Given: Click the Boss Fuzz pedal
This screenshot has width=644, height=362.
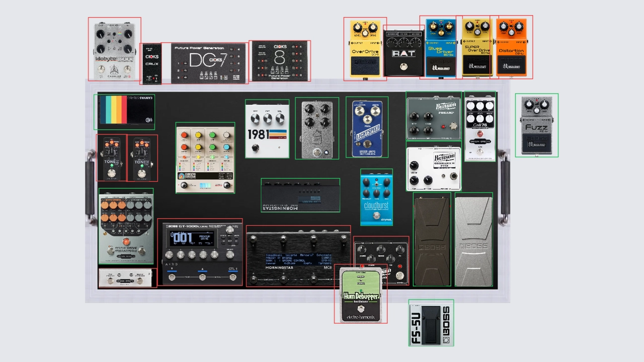Looking at the screenshot, I should click(536, 125).
